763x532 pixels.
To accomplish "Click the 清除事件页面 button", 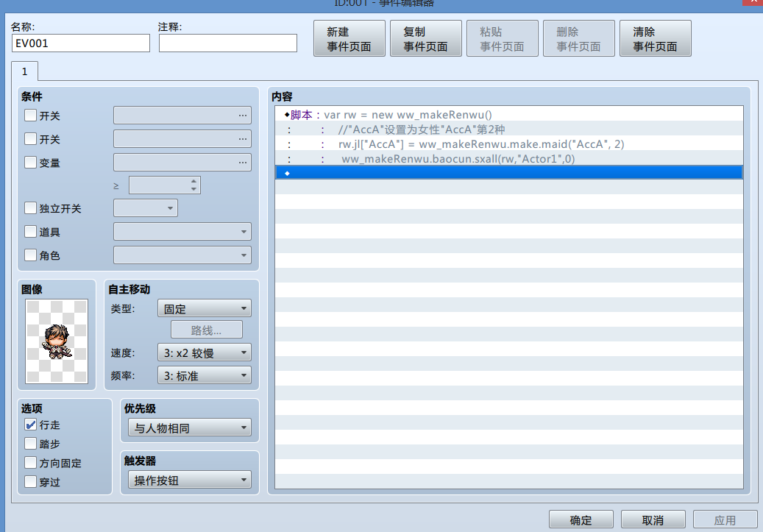I will 655,38.
